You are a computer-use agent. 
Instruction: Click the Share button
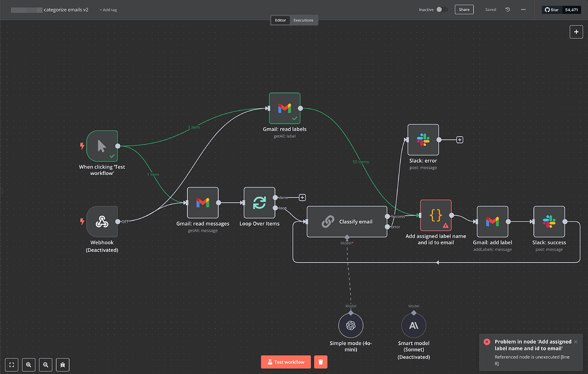pos(464,9)
